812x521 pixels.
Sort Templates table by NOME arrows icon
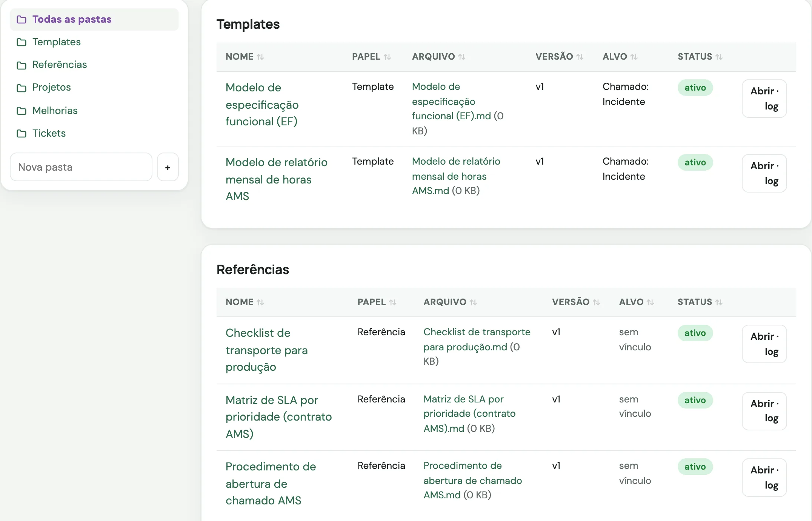(x=260, y=57)
